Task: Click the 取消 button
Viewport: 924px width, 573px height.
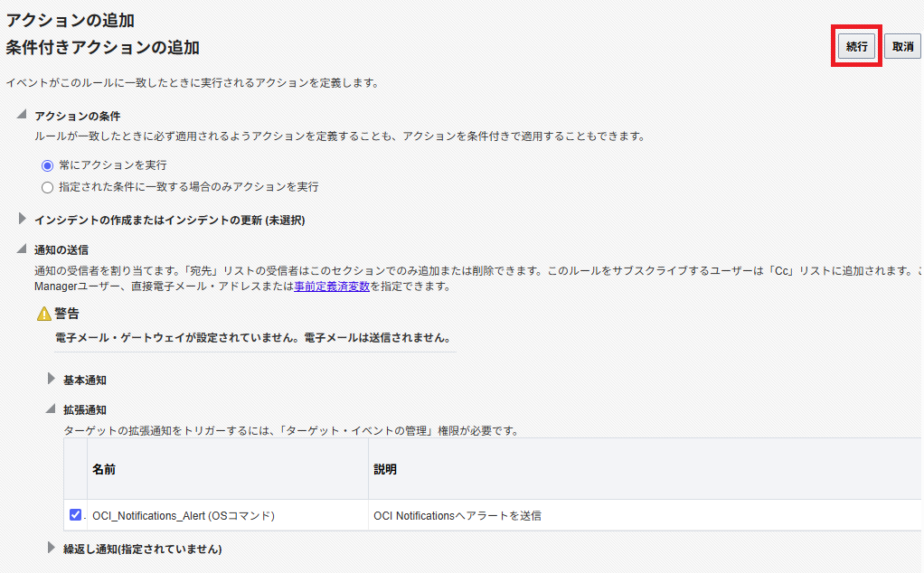Action: point(902,46)
